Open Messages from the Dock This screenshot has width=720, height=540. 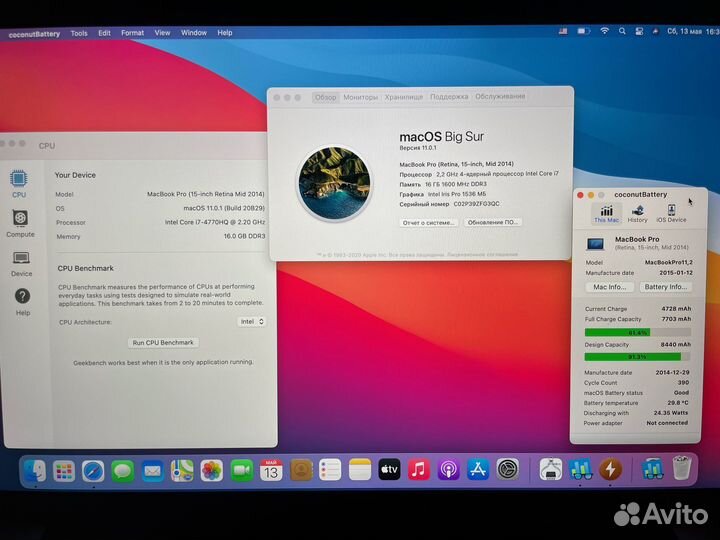coord(123,471)
